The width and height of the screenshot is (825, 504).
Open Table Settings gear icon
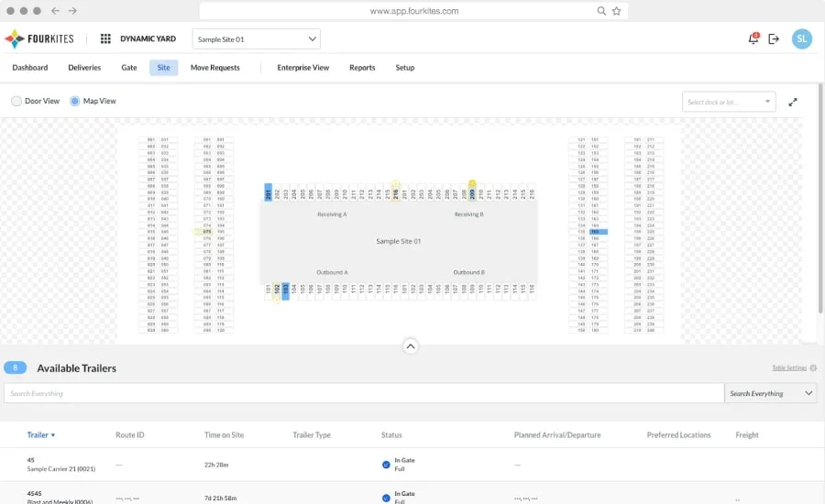[813, 368]
